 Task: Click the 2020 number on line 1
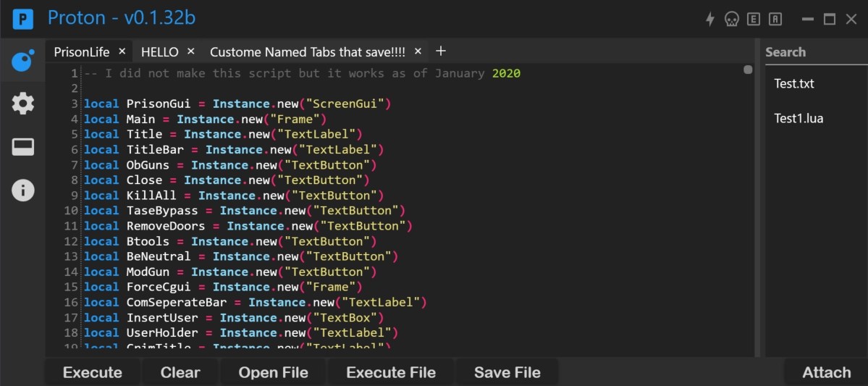[x=506, y=73]
